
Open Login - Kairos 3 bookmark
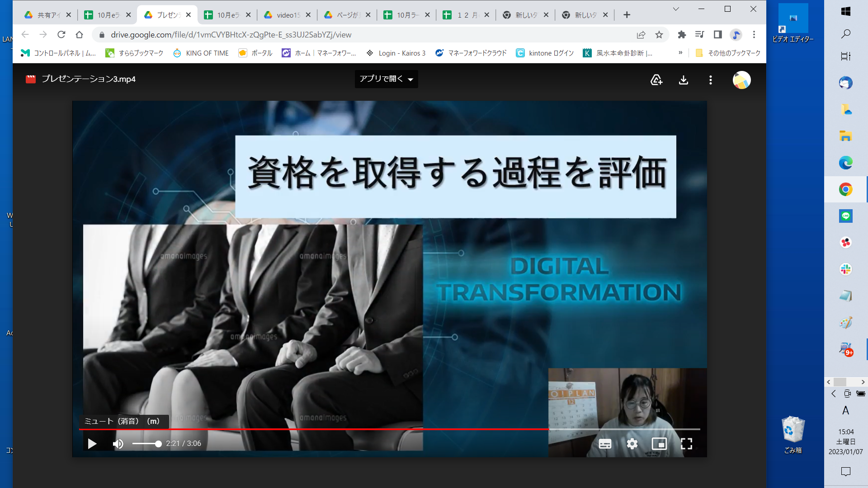(396, 53)
